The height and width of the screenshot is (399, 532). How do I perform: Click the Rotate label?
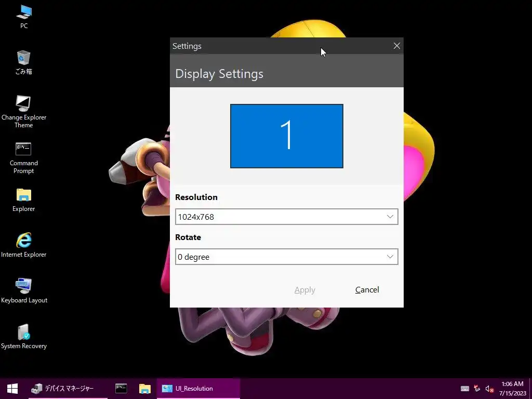(188, 237)
